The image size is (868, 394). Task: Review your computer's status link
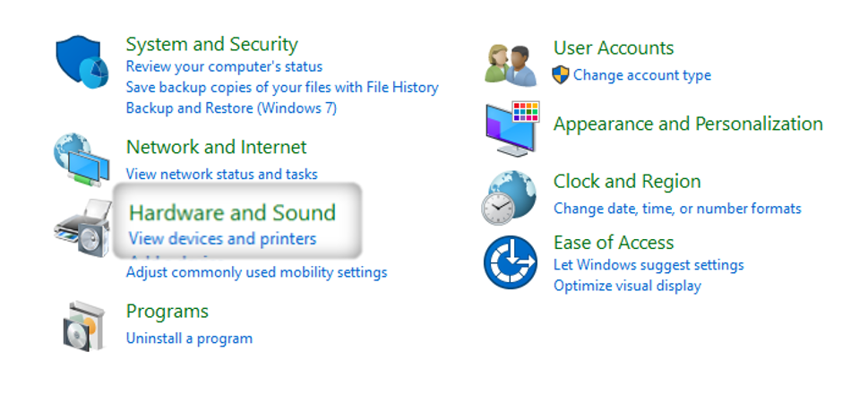[x=224, y=67]
